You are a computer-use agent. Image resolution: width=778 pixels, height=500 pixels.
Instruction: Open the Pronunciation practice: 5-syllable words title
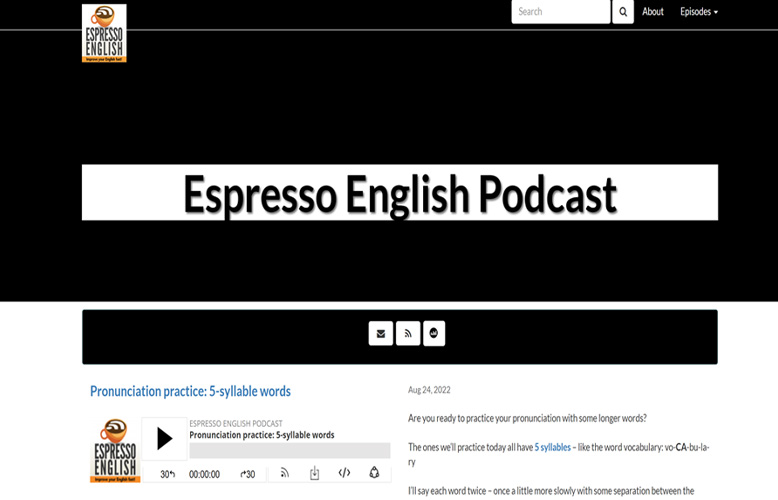(x=190, y=391)
